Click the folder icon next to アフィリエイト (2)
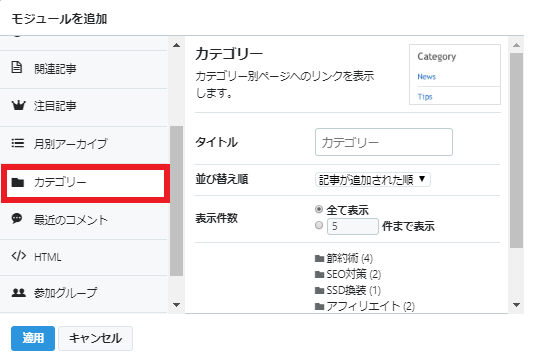Viewport: 534px width, 361px height. coord(319,307)
